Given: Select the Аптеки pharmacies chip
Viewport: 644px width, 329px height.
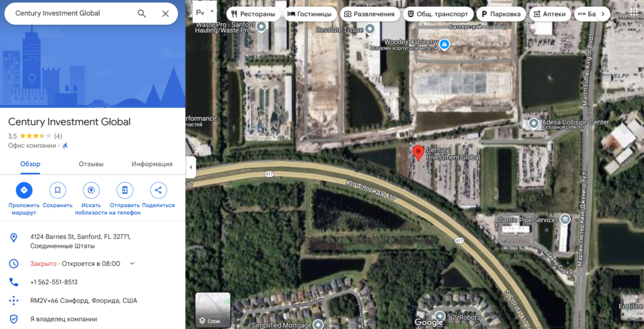Looking at the screenshot, I should pos(550,14).
